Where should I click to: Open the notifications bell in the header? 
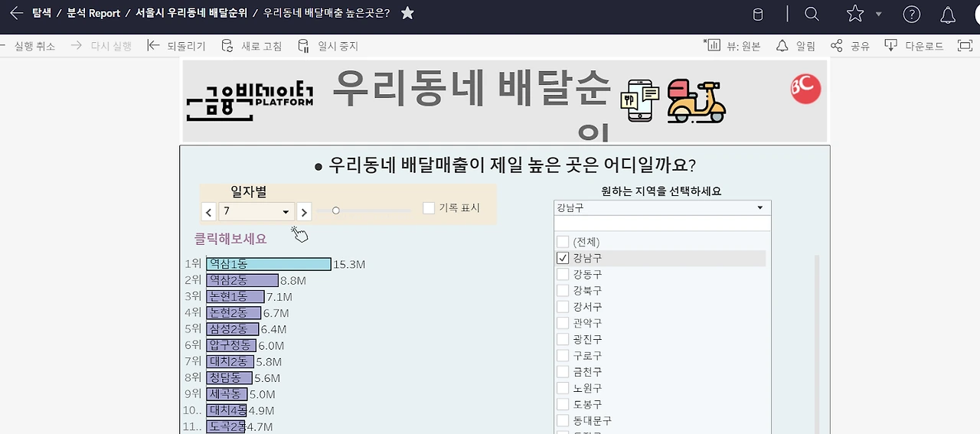[x=948, y=14]
